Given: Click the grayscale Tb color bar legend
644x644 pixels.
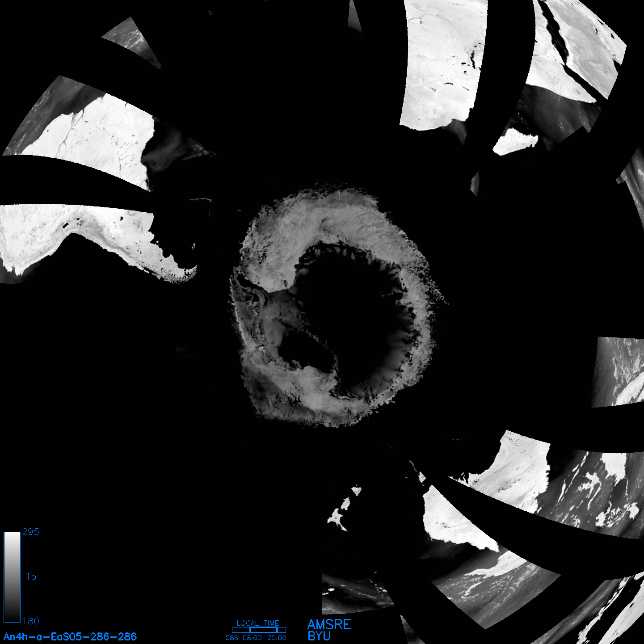Looking at the screenshot, I should tap(12, 577).
